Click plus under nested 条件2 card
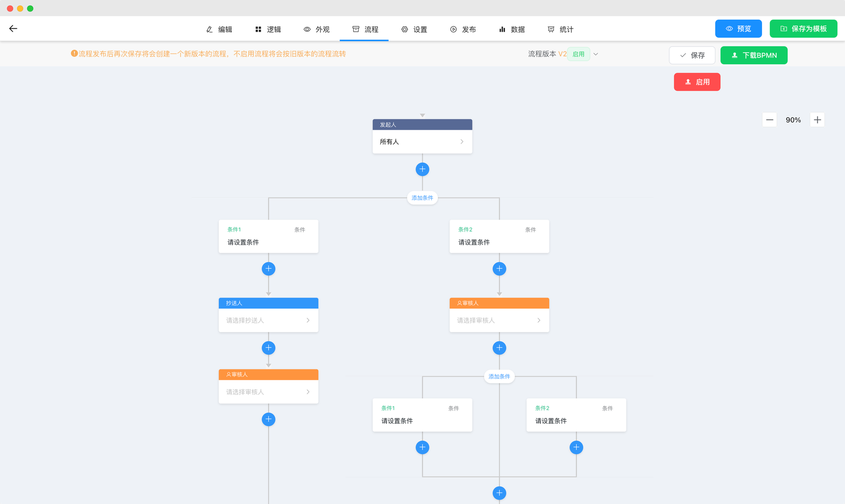 click(576, 448)
